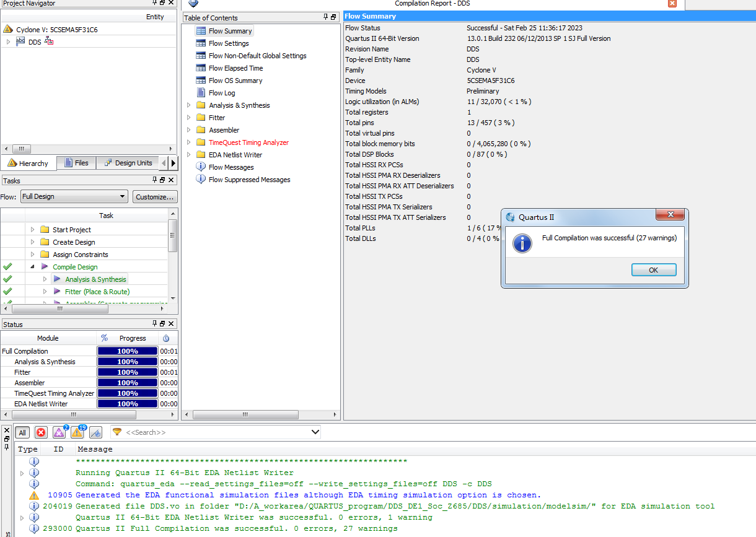The height and width of the screenshot is (537, 756).
Task: Click the ID column header in messages
Action: point(58,449)
